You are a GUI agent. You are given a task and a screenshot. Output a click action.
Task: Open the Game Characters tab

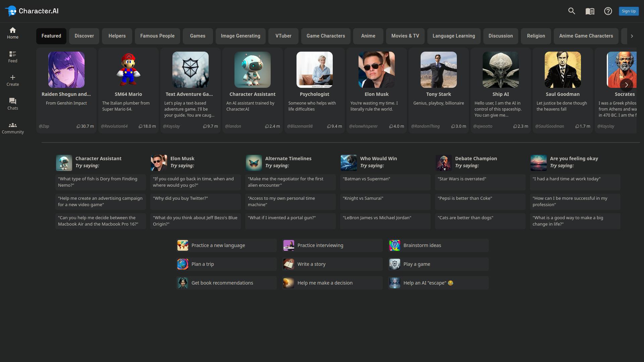[326, 36]
